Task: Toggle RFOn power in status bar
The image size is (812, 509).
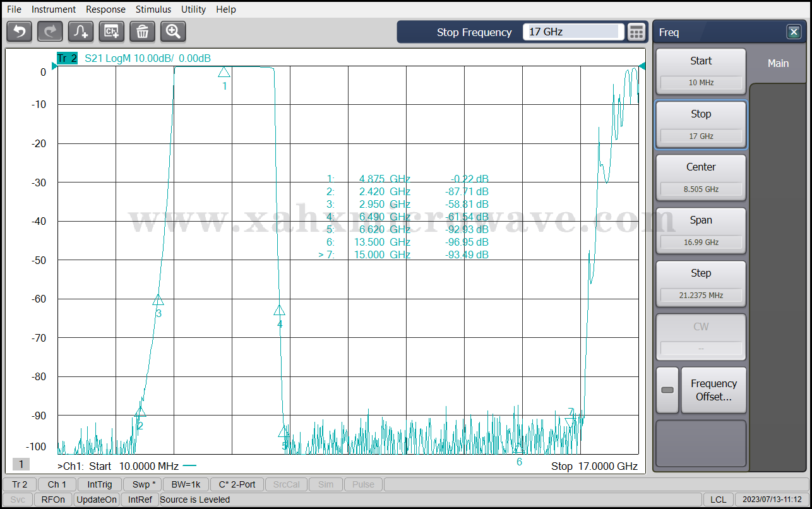Action: (53, 500)
